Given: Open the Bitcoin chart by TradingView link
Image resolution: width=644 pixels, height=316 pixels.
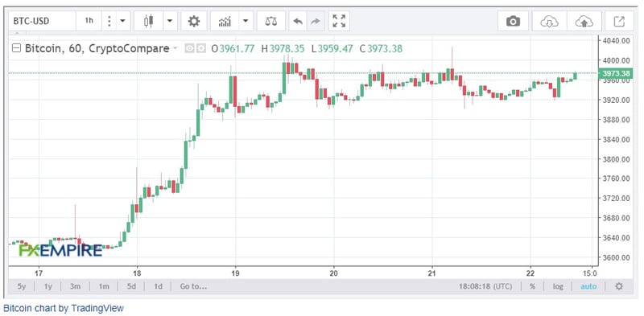Looking at the screenshot, I should pyautogui.click(x=64, y=308).
